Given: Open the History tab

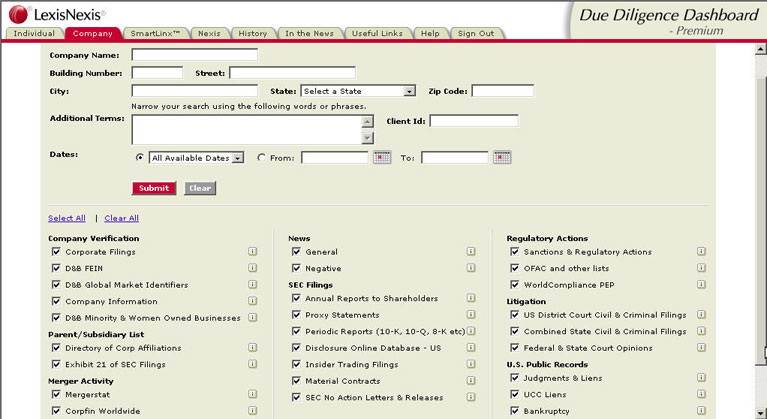Looking at the screenshot, I should [x=252, y=33].
